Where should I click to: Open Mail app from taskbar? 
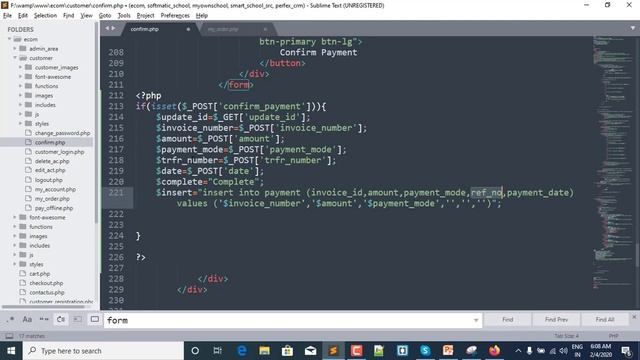(310, 351)
